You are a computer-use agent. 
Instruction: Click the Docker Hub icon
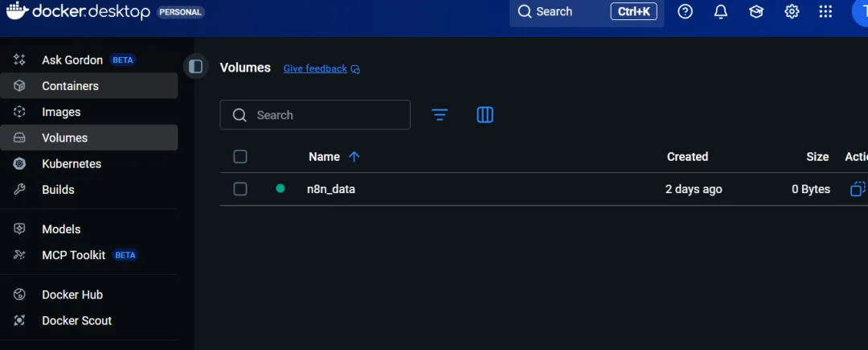(19, 294)
